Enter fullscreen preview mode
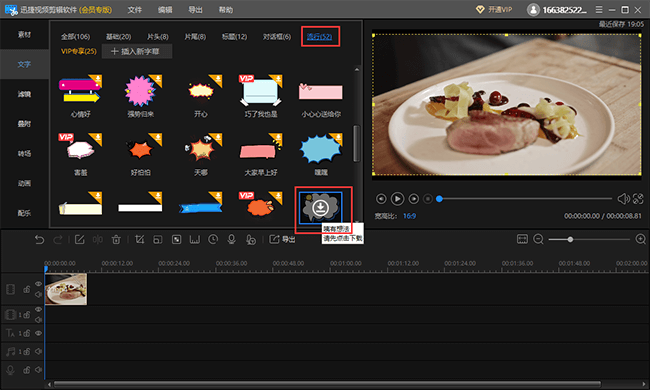This screenshot has height=390, width=650. 638,199
